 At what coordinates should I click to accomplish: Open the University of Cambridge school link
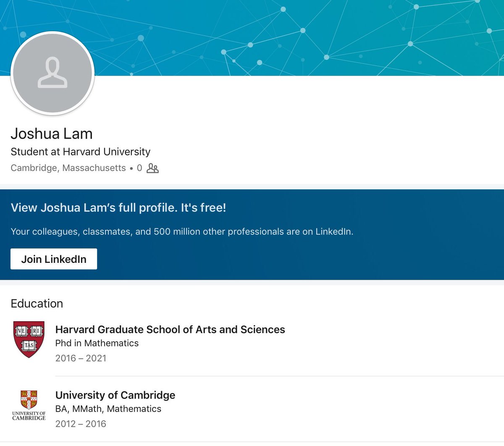click(115, 395)
